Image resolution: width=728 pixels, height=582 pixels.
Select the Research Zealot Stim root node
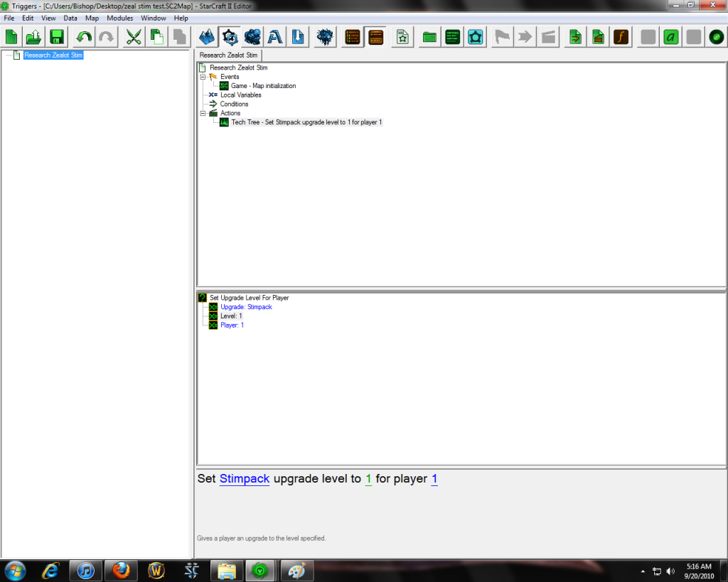[x=238, y=68]
